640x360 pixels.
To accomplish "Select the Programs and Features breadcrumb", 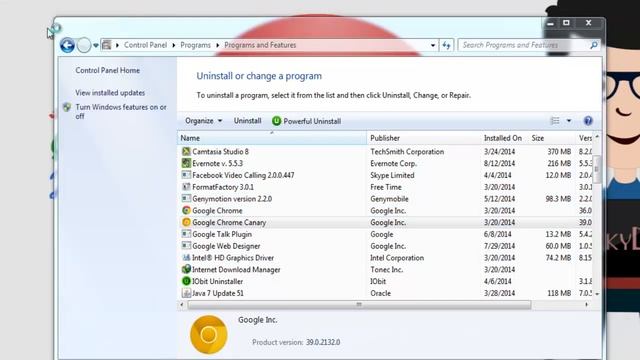I will point(260,45).
